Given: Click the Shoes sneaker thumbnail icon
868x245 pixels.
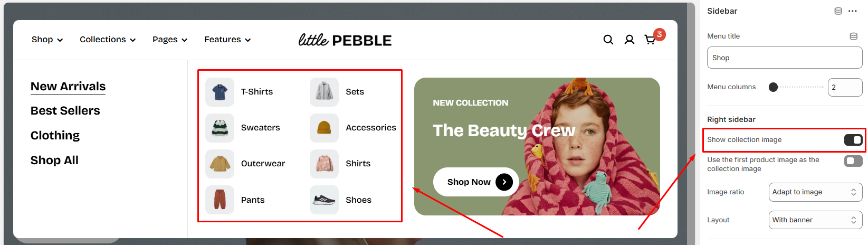Looking at the screenshot, I should 324,200.
